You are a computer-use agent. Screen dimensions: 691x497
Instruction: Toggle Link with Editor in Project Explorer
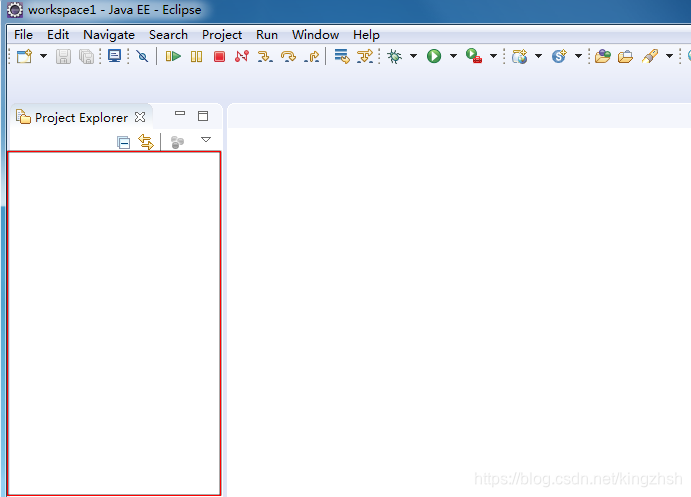(146, 142)
